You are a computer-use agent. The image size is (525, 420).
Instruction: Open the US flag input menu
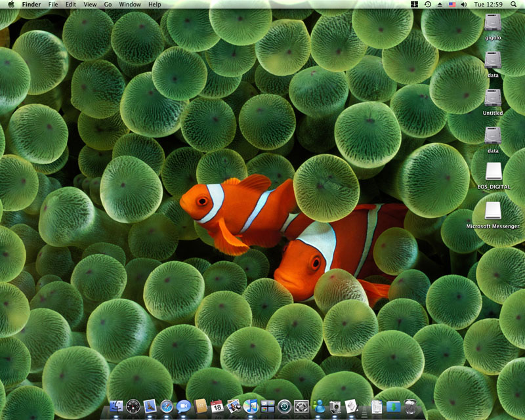(x=452, y=5)
